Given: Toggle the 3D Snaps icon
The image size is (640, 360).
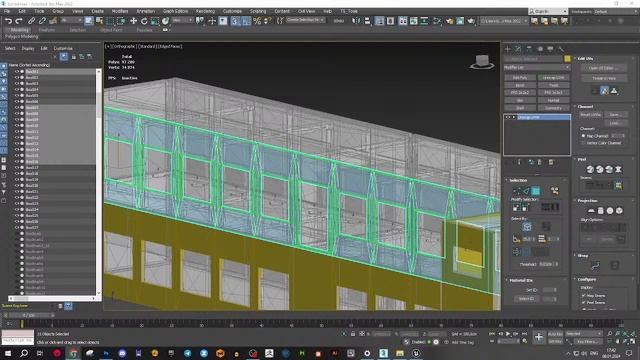Looking at the screenshot, I should [x=235, y=20].
